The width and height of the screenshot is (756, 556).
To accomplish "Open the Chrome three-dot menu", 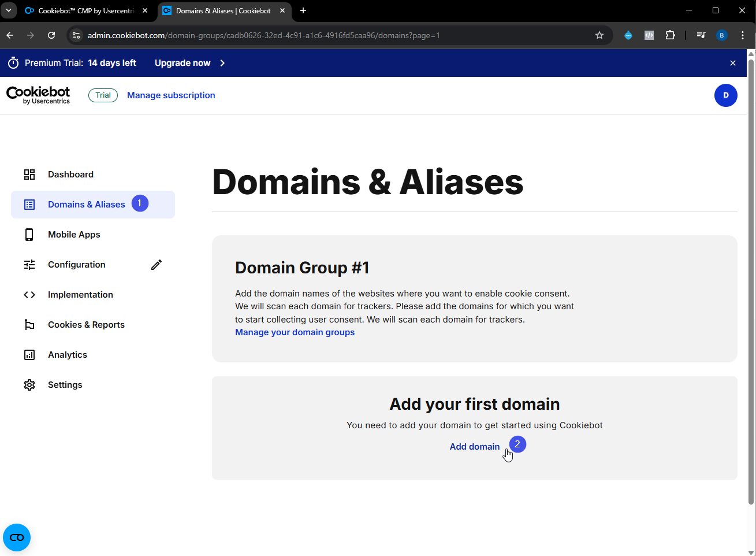I will pyautogui.click(x=743, y=35).
